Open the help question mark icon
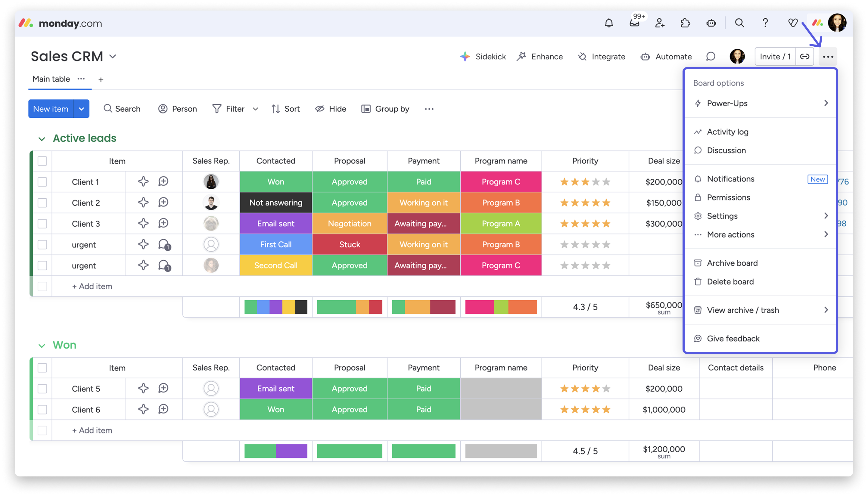 [x=765, y=23]
